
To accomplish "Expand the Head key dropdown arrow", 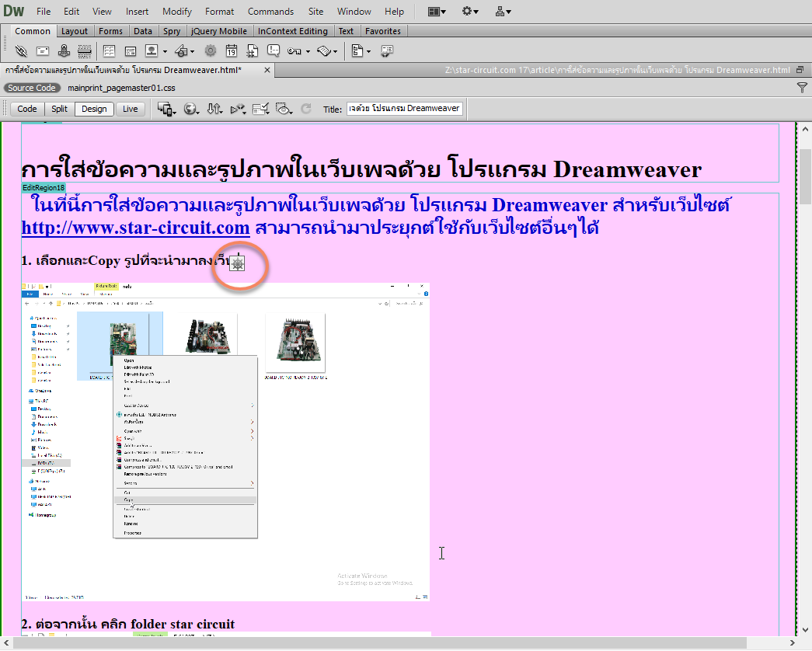I will pyautogui.click(x=308, y=51).
